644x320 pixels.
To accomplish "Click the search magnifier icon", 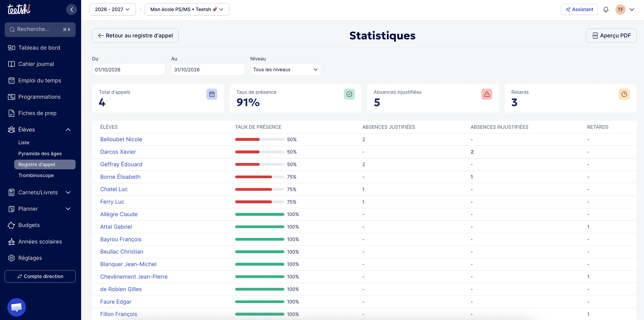I will pos(12,29).
